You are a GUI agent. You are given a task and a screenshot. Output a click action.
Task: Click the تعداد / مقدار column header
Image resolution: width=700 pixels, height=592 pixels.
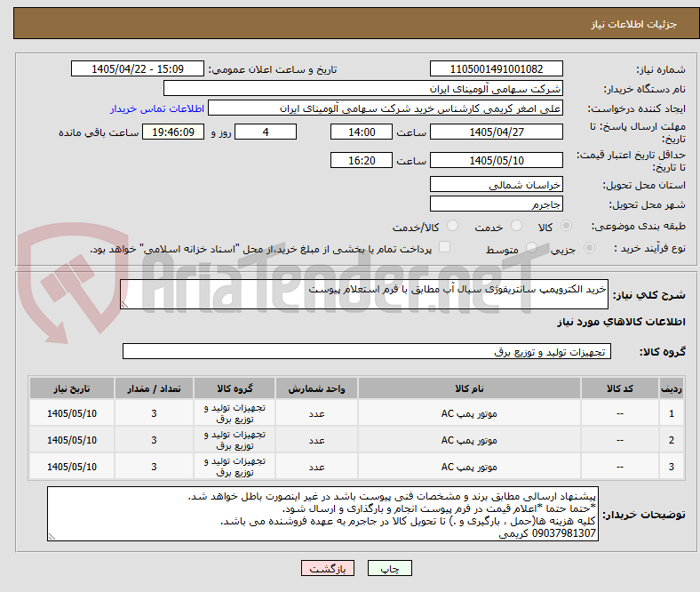click(x=154, y=388)
